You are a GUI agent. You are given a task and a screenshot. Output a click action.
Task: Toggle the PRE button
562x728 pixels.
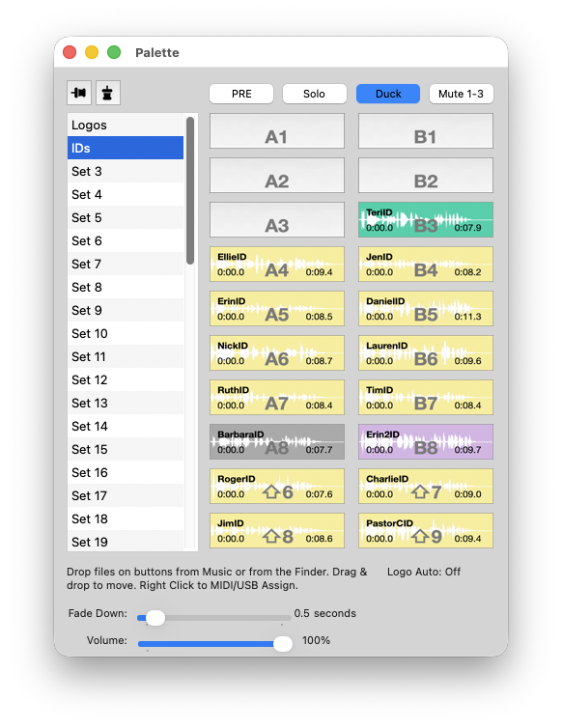(241, 94)
